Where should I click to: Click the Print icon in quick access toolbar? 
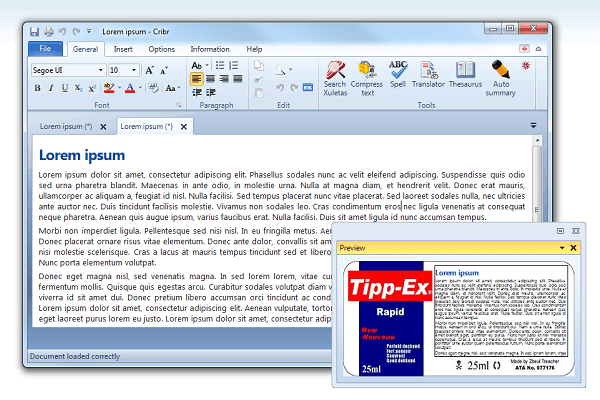[x=47, y=30]
